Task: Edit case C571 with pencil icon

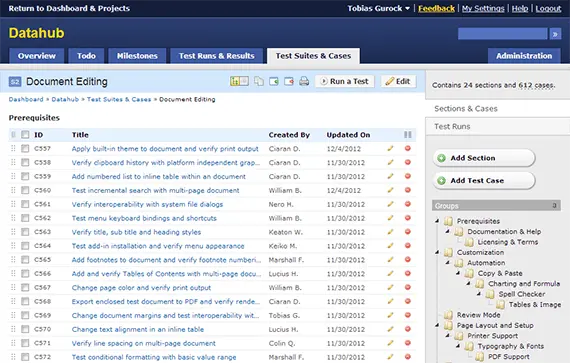Action: (390, 343)
